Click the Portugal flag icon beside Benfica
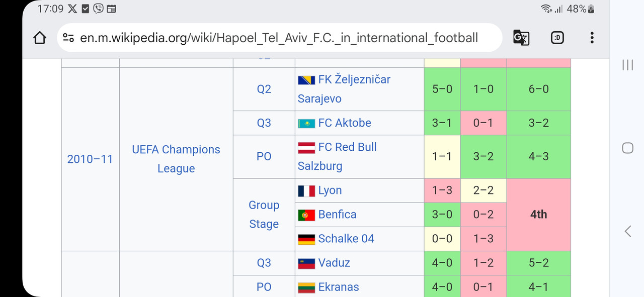The height and width of the screenshot is (297, 644). [306, 215]
